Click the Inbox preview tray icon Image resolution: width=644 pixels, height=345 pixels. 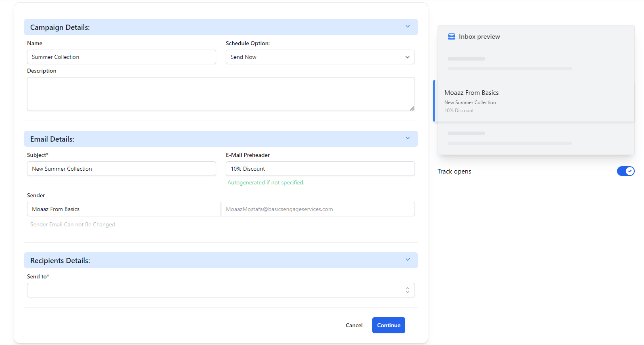pos(452,37)
